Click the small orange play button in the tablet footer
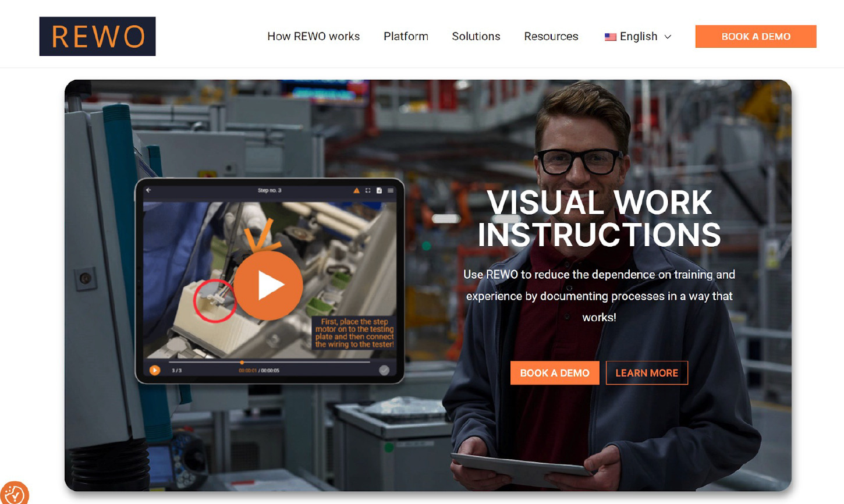Image resolution: width=844 pixels, height=504 pixels. click(155, 370)
